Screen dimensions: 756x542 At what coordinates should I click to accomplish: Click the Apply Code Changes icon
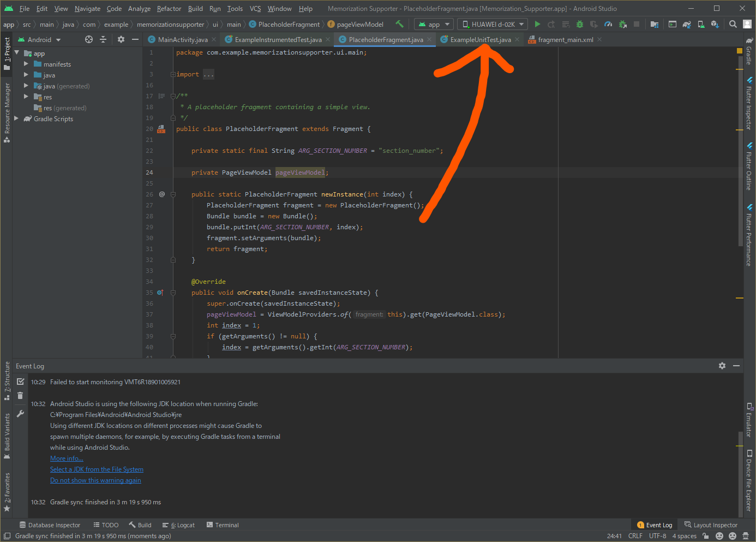pos(566,24)
